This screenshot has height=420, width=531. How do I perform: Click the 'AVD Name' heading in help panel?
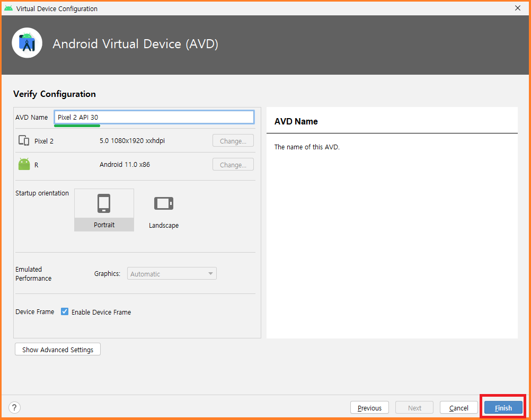296,121
